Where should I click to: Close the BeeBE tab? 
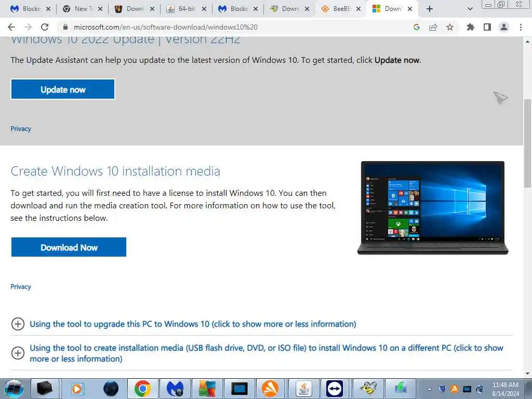coord(358,9)
